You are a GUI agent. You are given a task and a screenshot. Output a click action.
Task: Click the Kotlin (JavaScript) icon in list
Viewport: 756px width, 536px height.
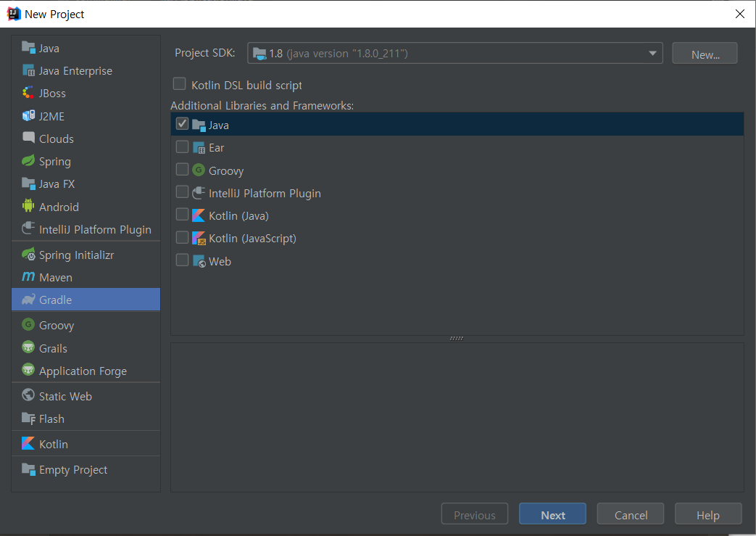pyautogui.click(x=199, y=238)
